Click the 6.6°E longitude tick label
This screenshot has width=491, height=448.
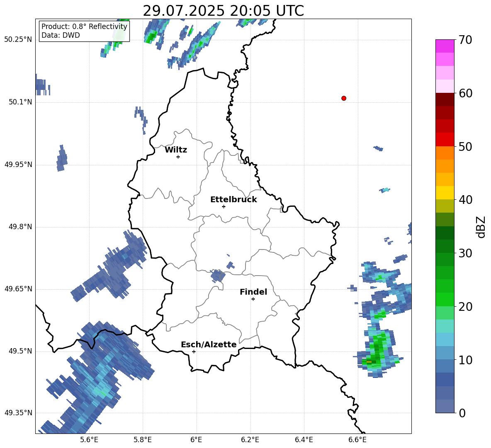tap(357, 440)
